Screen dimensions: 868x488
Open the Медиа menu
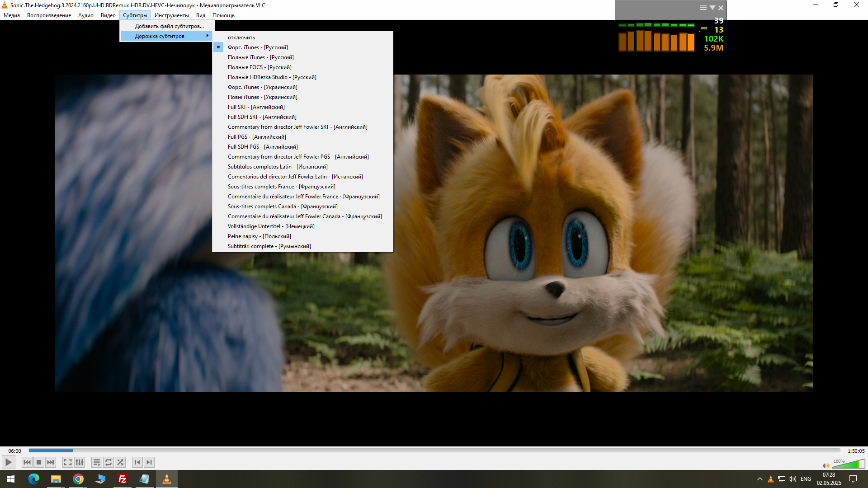[x=12, y=15]
